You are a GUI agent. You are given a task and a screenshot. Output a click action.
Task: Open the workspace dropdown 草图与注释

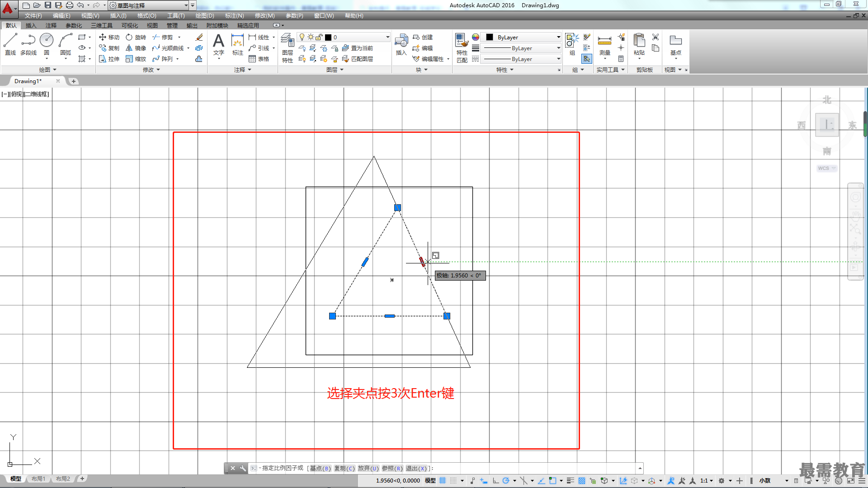[148, 5]
